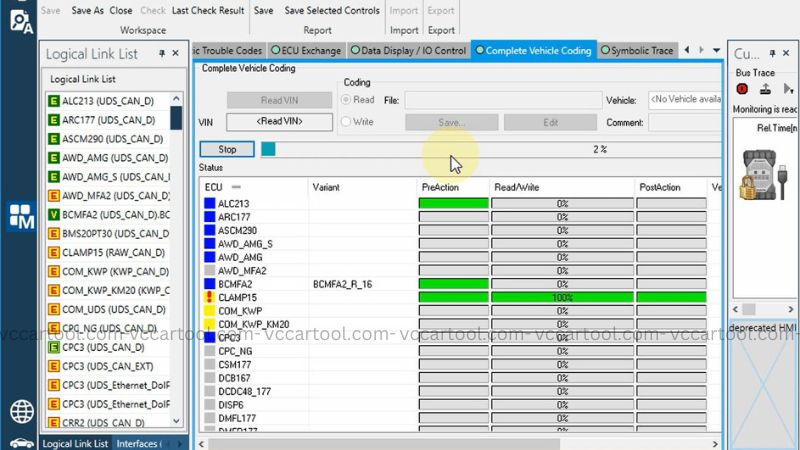The height and width of the screenshot is (450, 800).
Task: Switch to the ECU Exchange tab
Action: tap(305, 50)
